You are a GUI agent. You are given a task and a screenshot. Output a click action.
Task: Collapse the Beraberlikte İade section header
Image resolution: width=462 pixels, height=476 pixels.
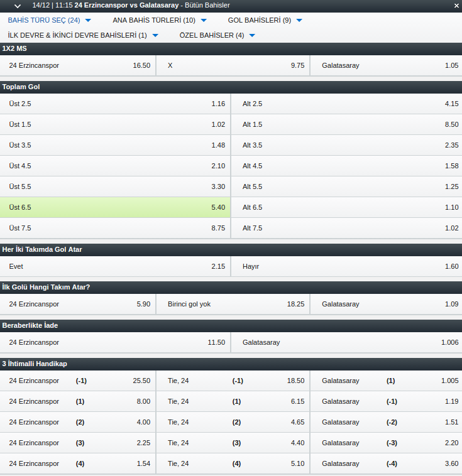tap(231, 325)
